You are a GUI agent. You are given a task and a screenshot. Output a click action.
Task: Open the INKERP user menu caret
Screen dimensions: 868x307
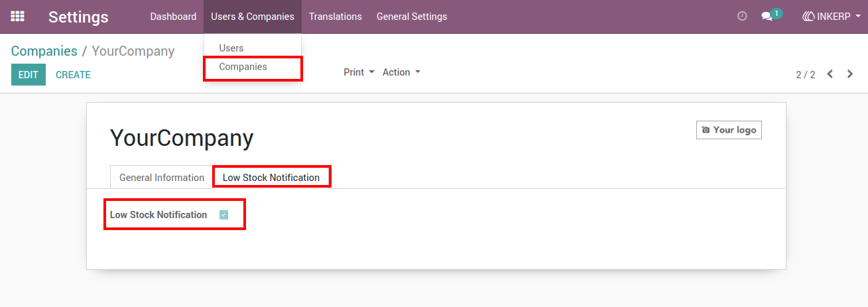tap(858, 17)
